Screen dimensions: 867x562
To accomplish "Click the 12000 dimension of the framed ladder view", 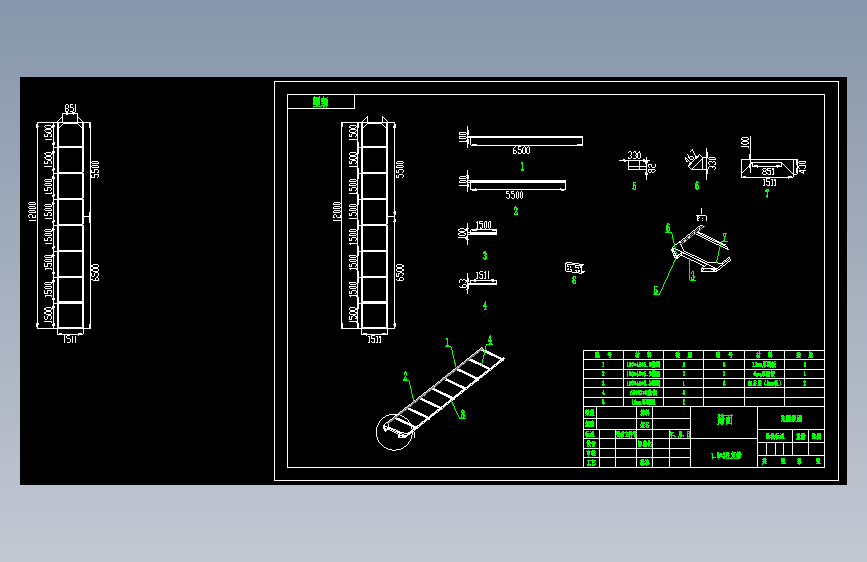I will pyautogui.click(x=337, y=211).
